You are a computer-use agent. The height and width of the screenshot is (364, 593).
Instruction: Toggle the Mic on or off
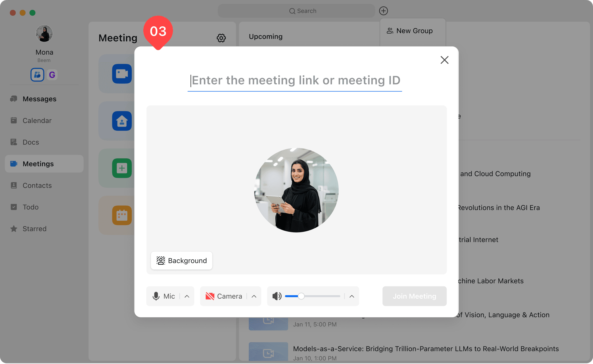164,296
